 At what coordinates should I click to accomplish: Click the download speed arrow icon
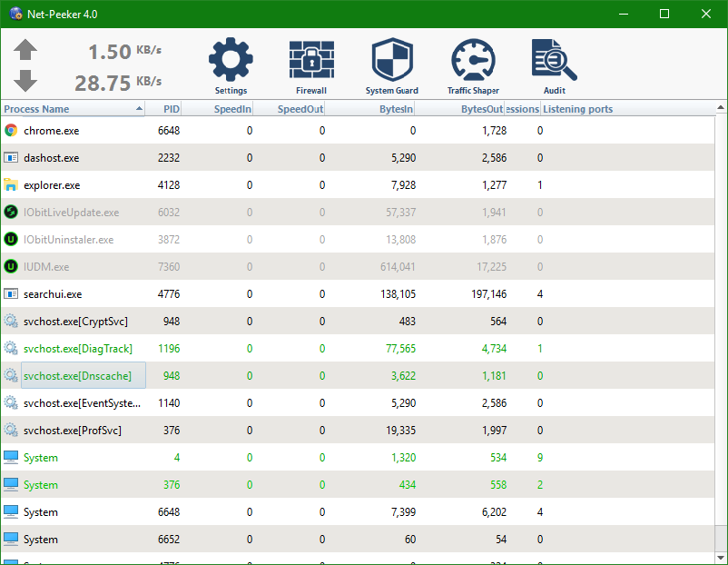26,82
